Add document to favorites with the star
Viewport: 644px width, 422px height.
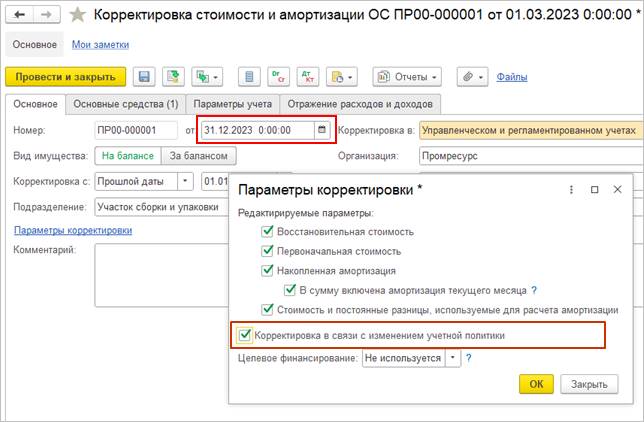(77, 15)
